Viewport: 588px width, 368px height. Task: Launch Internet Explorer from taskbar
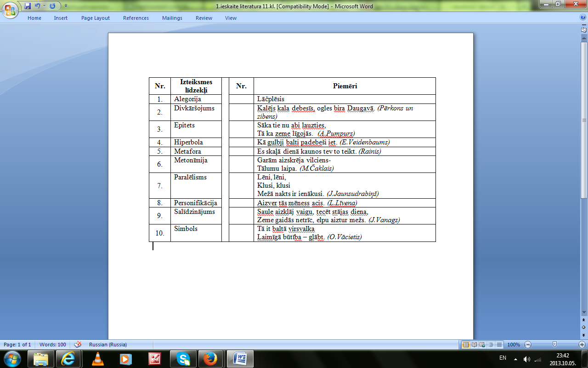point(68,358)
